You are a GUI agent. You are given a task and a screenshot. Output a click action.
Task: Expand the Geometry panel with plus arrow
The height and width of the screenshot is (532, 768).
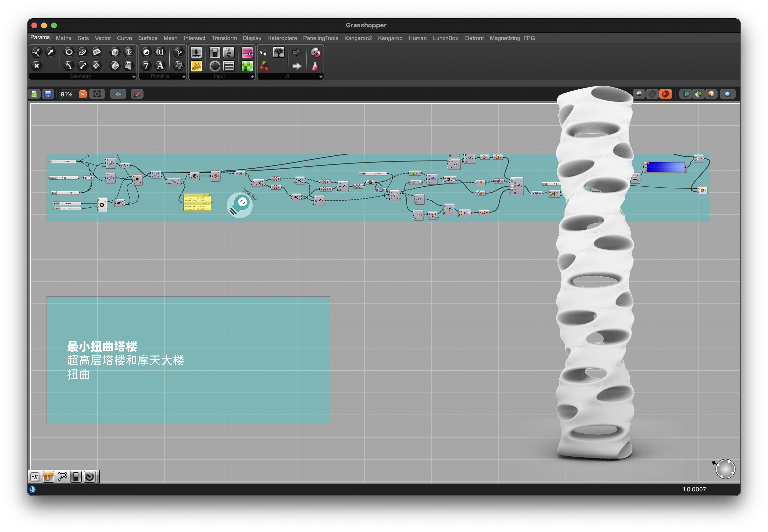point(134,77)
